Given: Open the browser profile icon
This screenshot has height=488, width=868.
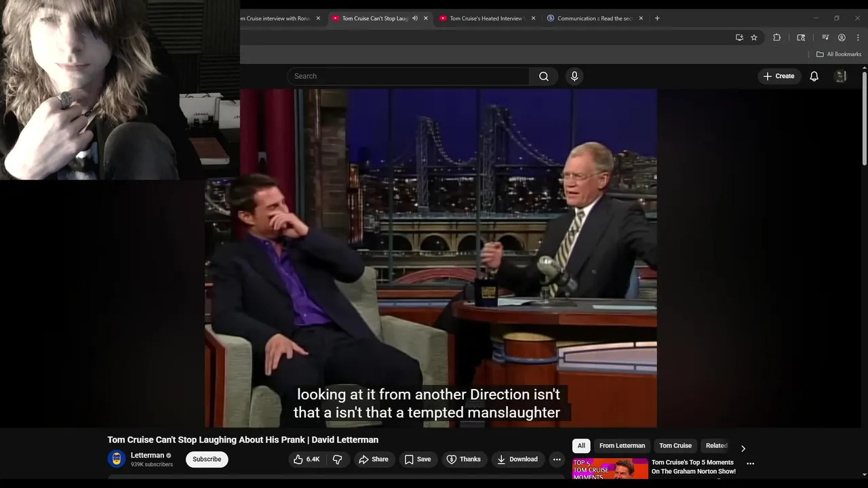Looking at the screenshot, I should point(842,37).
